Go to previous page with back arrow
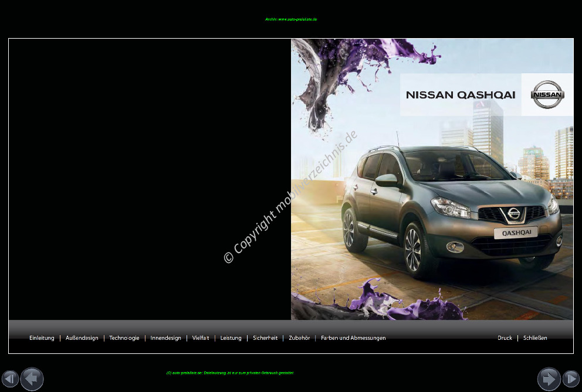Viewport: 582px width, 392px height. (x=32, y=379)
